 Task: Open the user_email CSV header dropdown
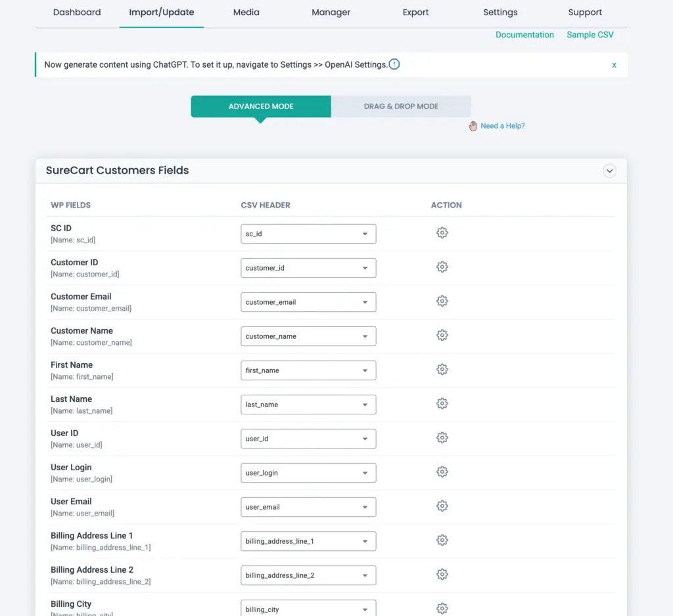coord(308,506)
